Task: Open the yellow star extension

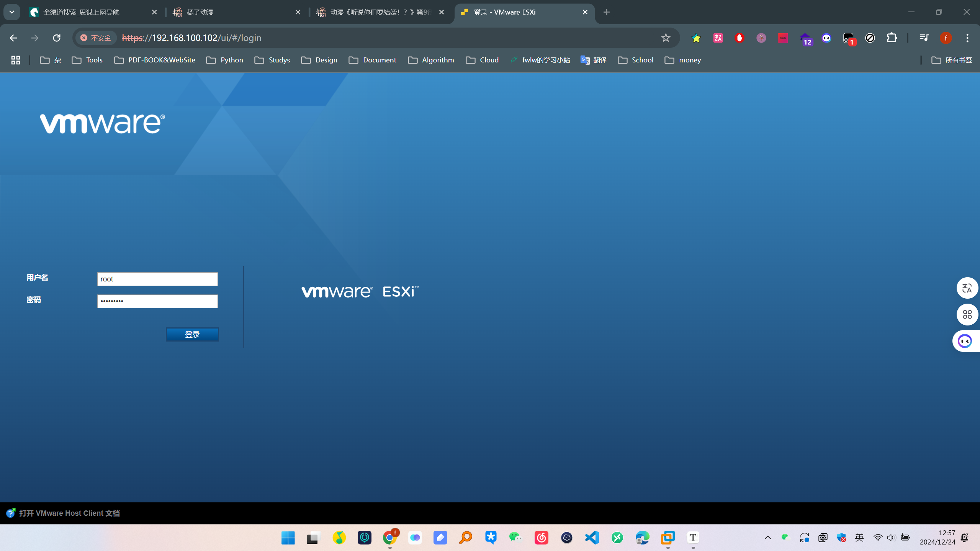Action: (696, 38)
